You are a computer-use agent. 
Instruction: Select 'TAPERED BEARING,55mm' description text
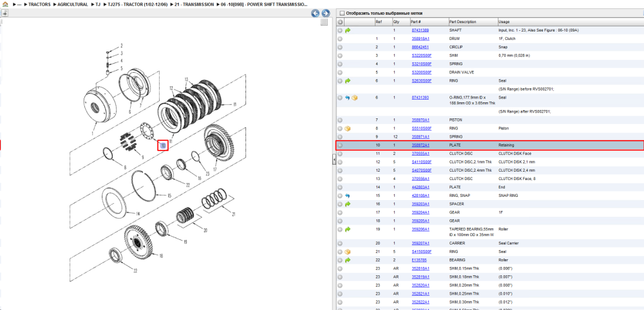pyautogui.click(x=470, y=229)
